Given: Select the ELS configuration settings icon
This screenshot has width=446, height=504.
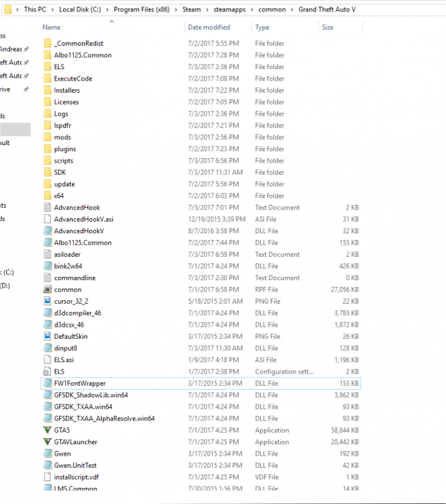Looking at the screenshot, I should click(47, 371).
